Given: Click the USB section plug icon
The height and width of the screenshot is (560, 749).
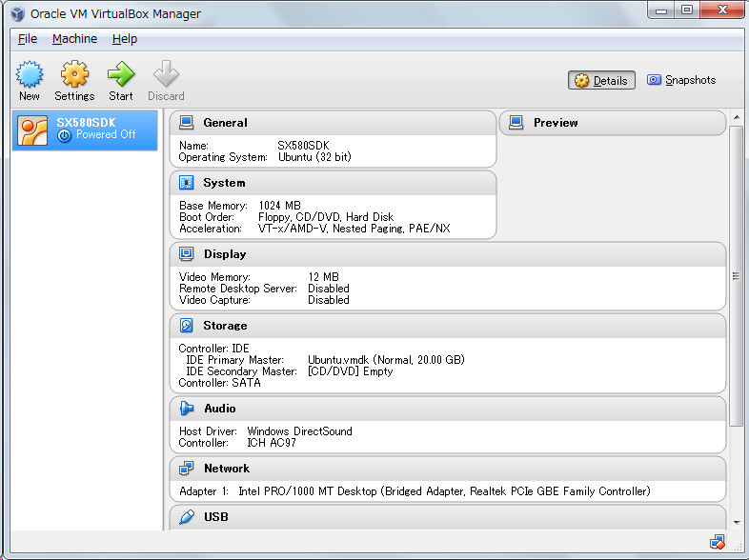Looking at the screenshot, I should pos(186,517).
